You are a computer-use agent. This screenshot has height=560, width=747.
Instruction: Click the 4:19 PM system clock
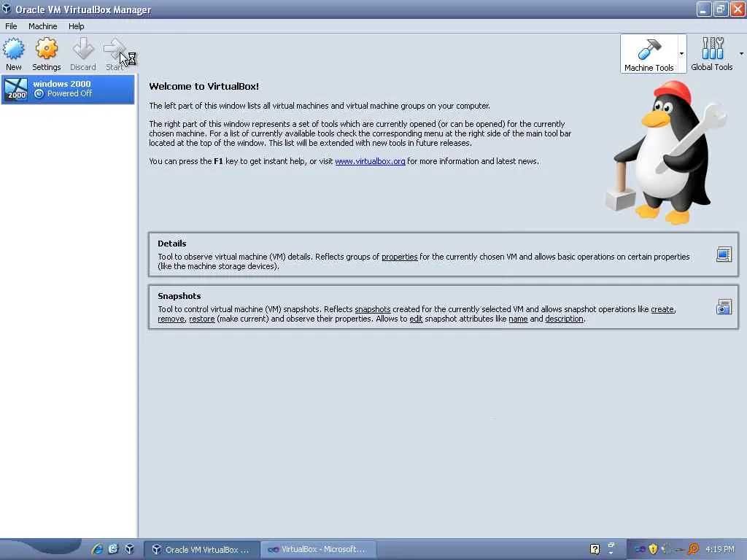pyautogui.click(x=720, y=550)
